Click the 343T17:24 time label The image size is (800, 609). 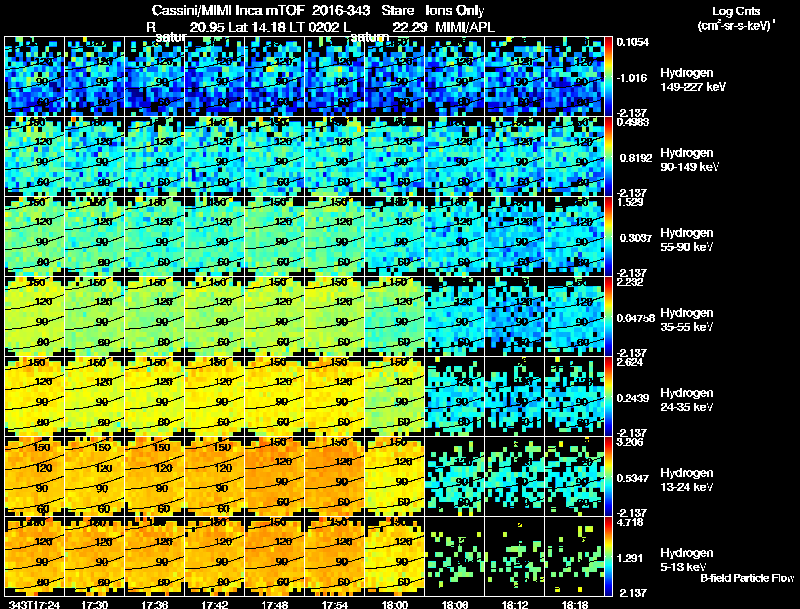click(x=34, y=604)
